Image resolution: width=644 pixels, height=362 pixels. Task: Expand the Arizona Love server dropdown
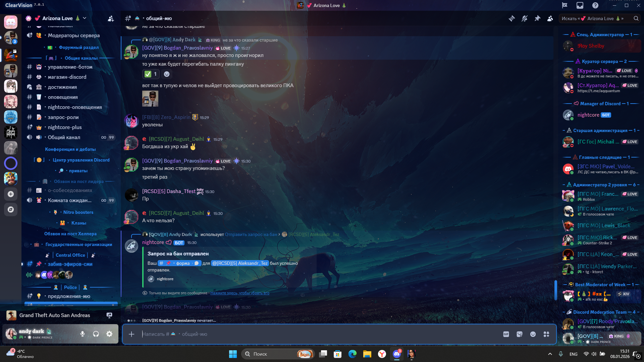click(x=85, y=18)
